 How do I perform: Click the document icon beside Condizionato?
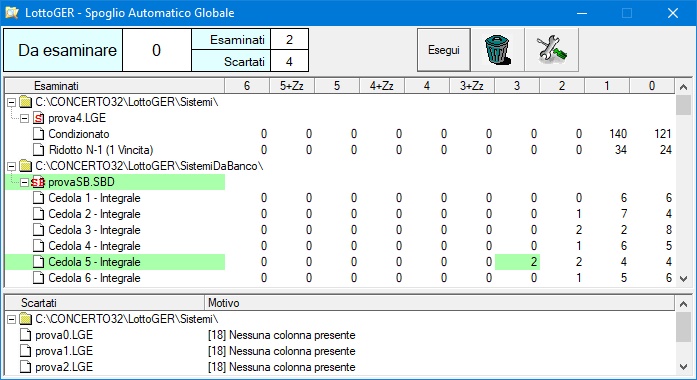(x=39, y=134)
